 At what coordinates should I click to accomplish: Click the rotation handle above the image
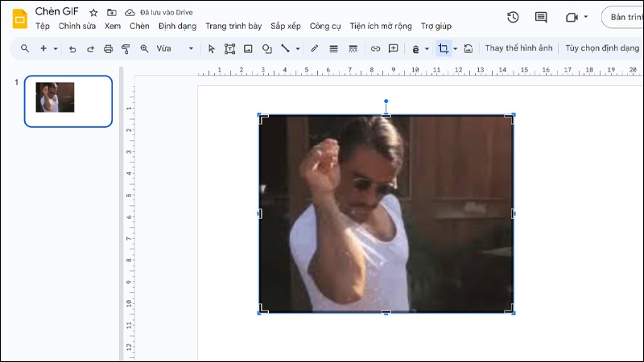(x=386, y=101)
